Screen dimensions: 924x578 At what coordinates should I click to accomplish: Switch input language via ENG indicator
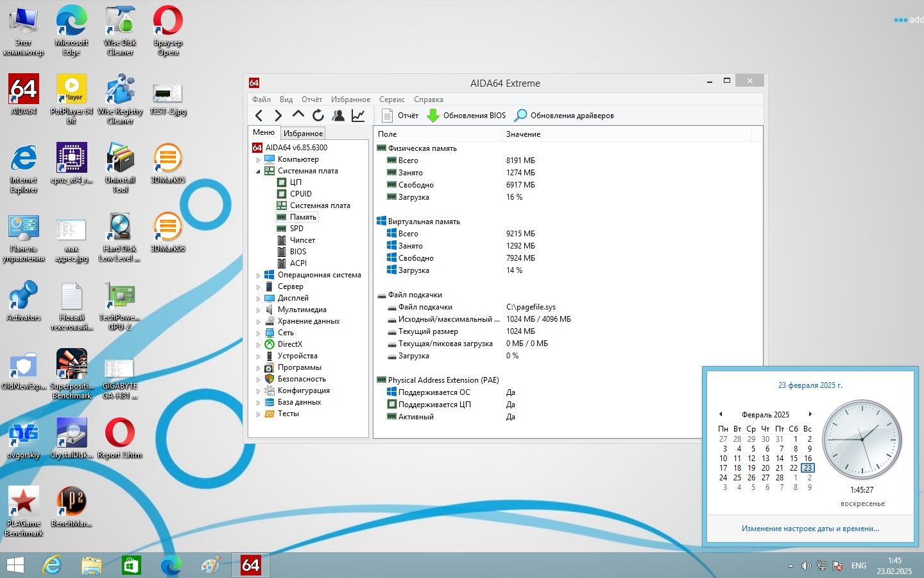click(859, 566)
